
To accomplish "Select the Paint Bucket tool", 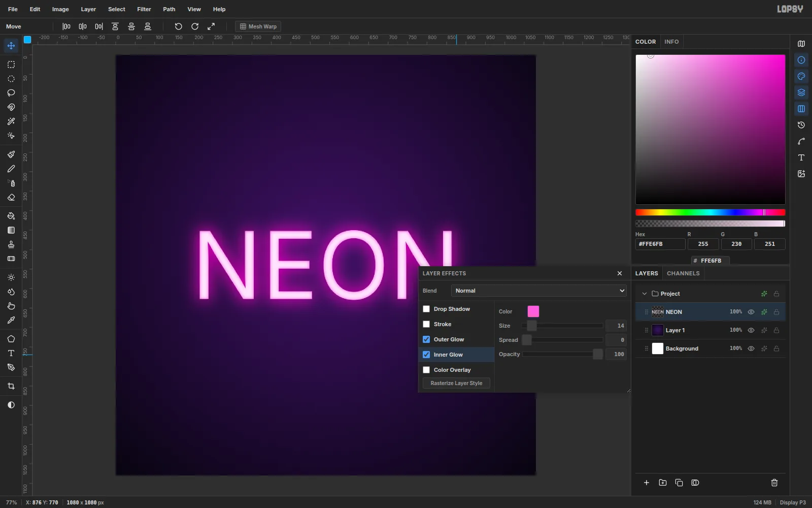I will (11, 216).
